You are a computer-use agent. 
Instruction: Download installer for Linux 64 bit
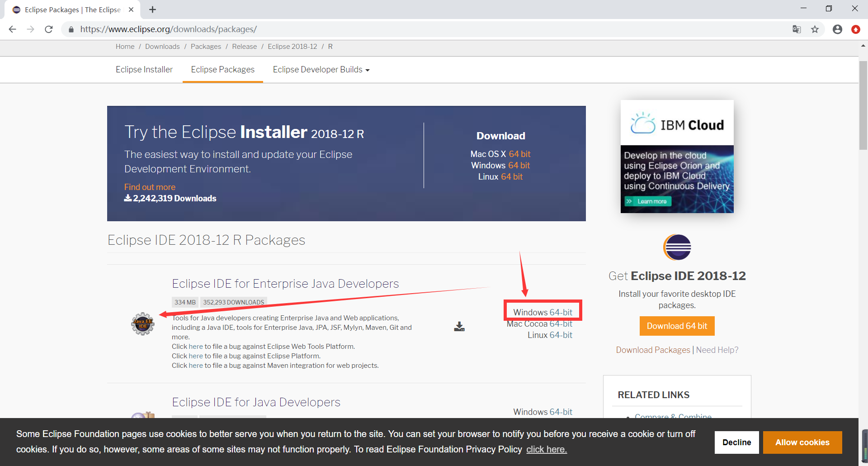pyautogui.click(x=512, y=177)
